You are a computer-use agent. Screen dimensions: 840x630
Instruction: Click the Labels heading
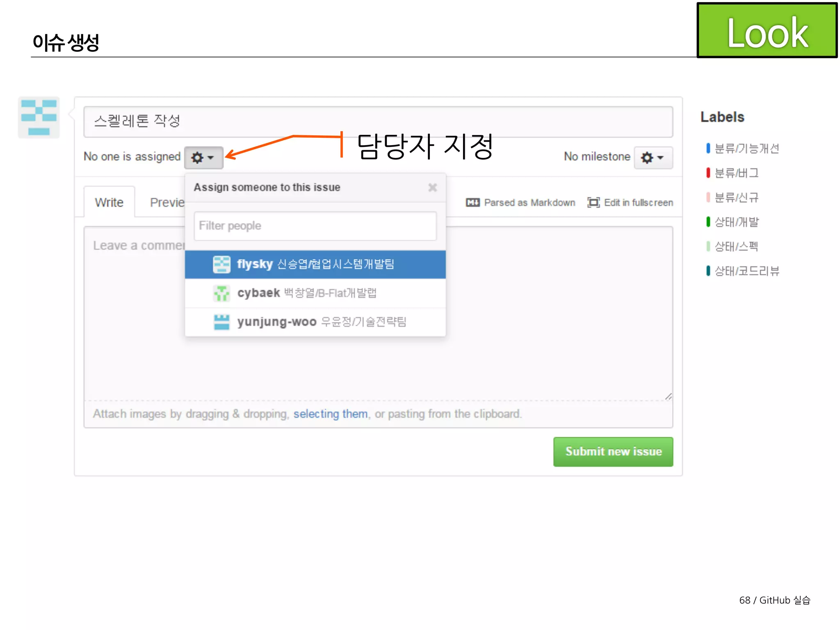click(722, 117)
